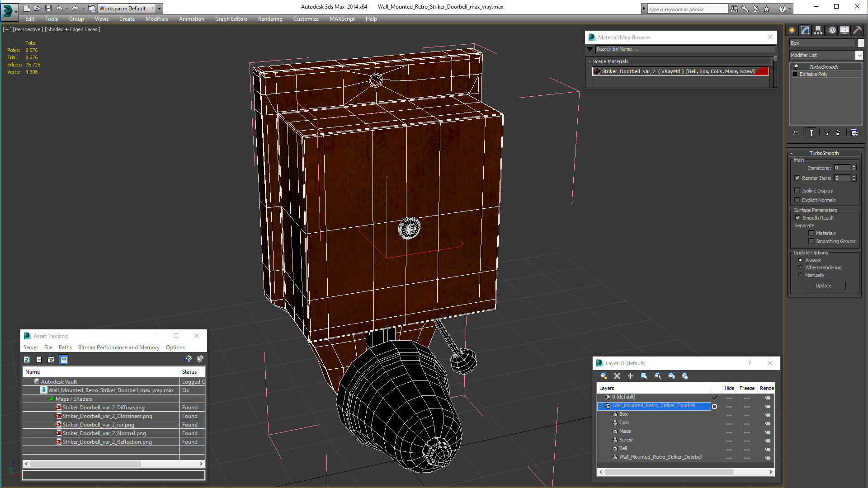Viewport: 868px width, 488px height.
Task: Toggle TurboSmooth modifier lightbulb on/off
Action: (x=796, y=66)
